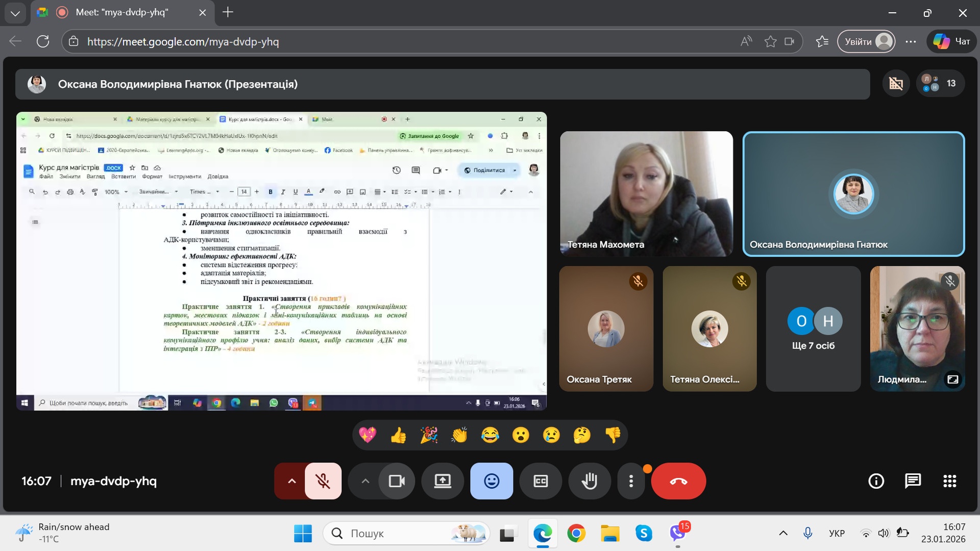Viewport: 980px width, 551px height.
Task: Open the tab list chevron in Edge
Action: click(x=15, y=13)
